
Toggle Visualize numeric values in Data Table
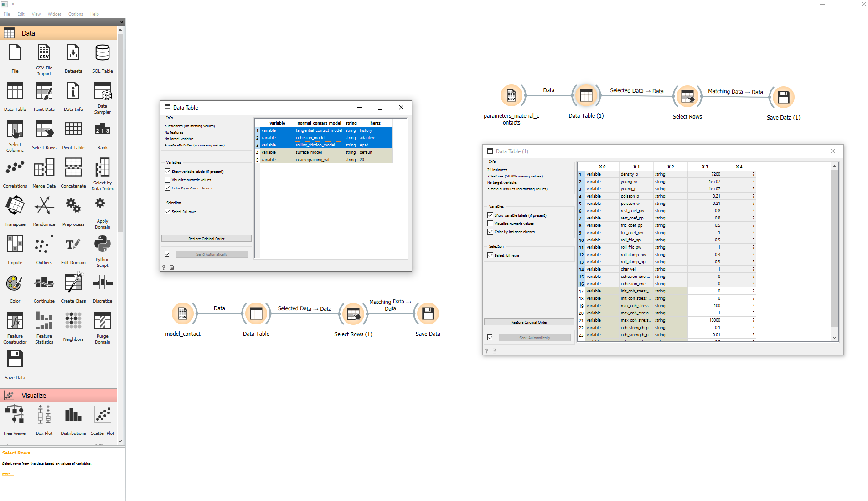click(168, 180)
